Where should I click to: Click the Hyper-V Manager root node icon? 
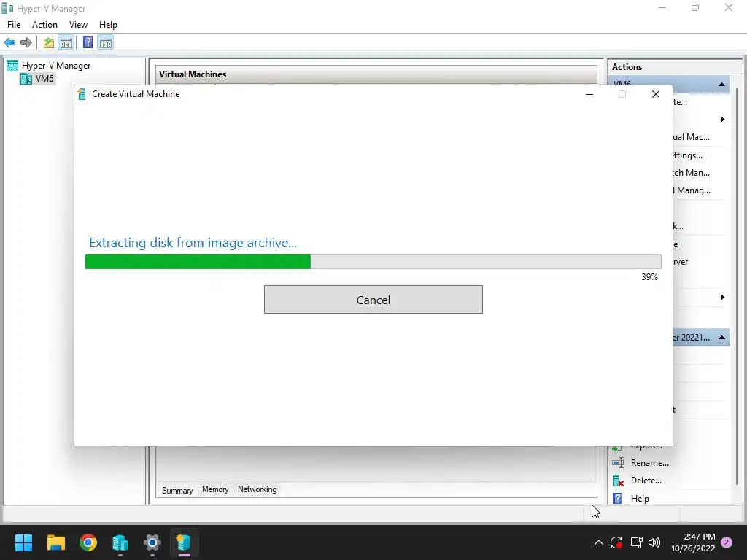click(12, 66)
